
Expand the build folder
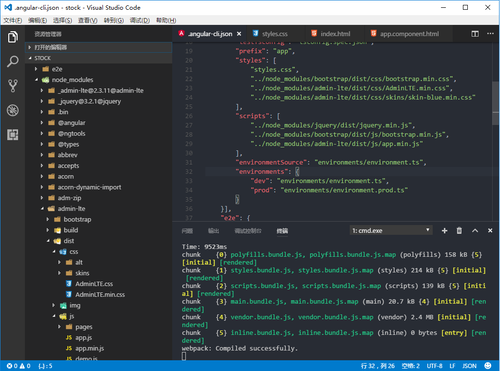coord(99,230)
